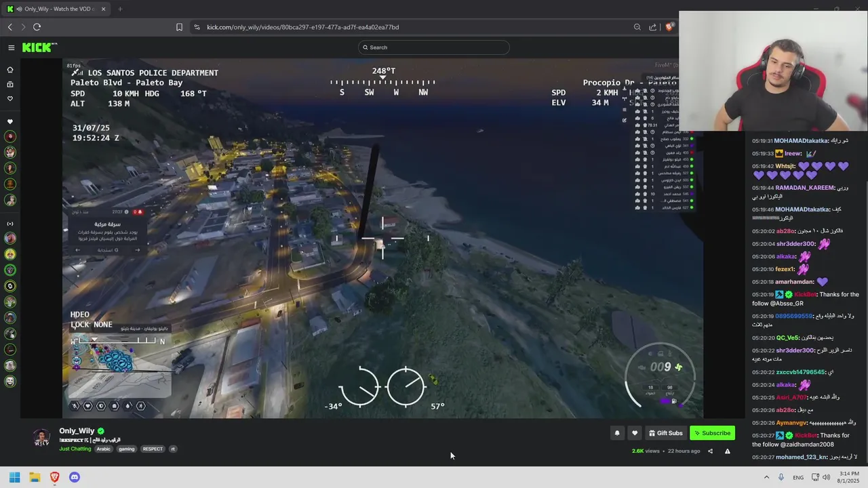Open the Browse icon in Kick sidebar
Screen dimensions: 868x488
click(x=10, y=85)
